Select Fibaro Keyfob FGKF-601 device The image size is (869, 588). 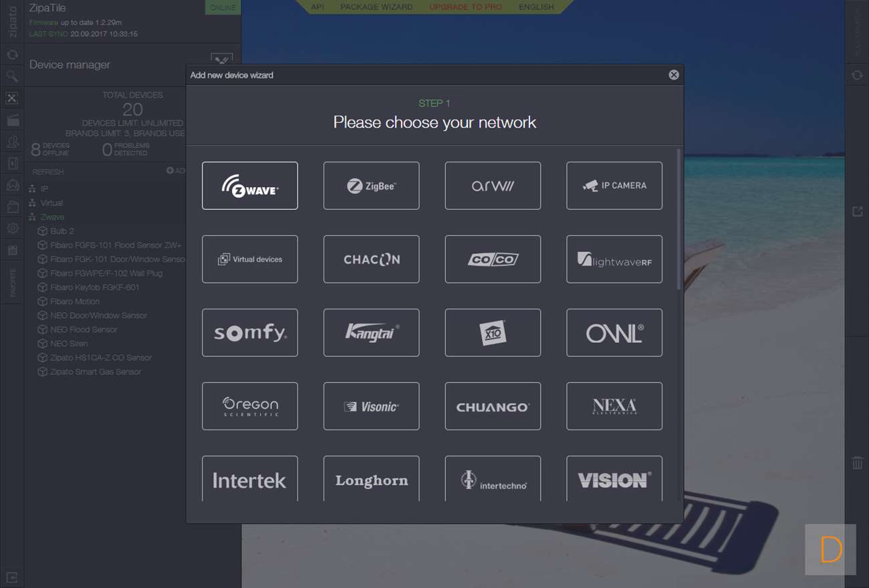coord(89,287)
